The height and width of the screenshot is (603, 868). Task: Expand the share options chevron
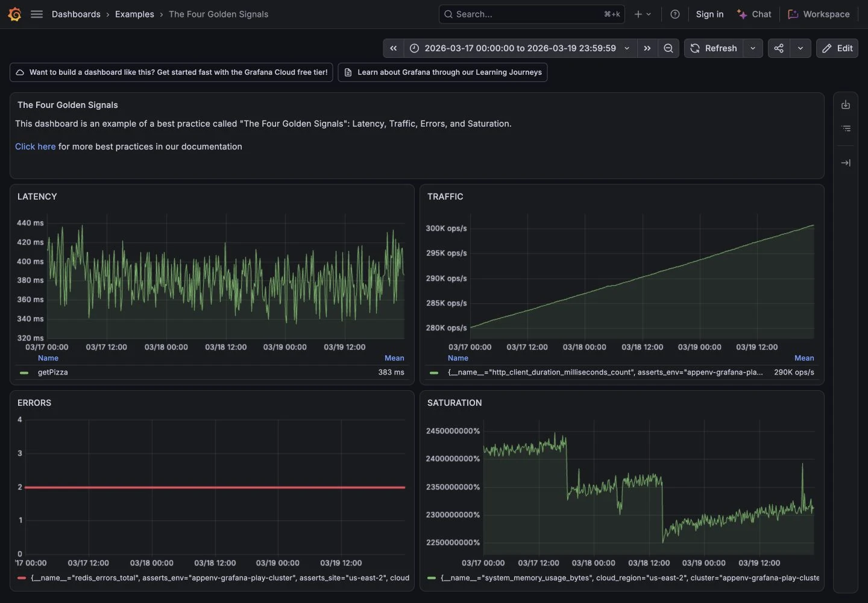click(800, 48)
